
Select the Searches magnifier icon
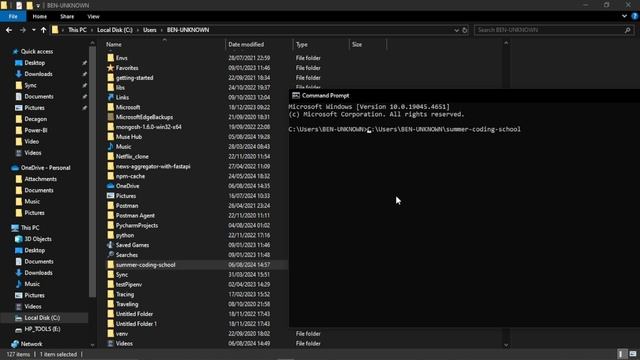tap(110, 255)
